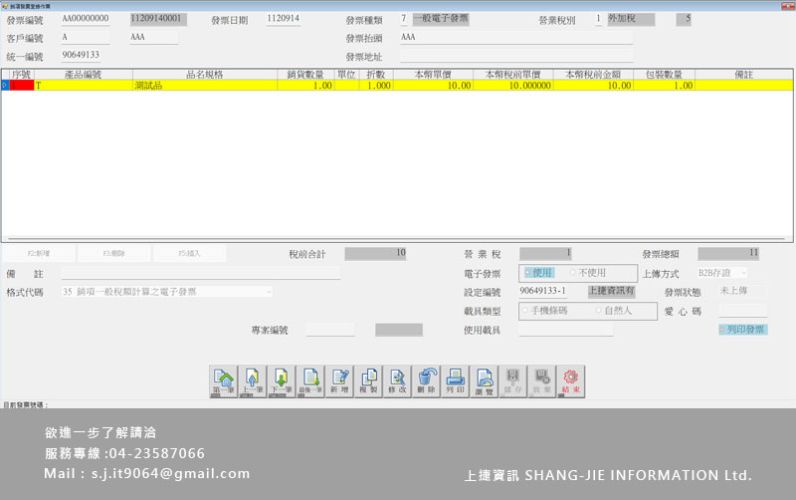Click the F3:刪除 row button

114,253
